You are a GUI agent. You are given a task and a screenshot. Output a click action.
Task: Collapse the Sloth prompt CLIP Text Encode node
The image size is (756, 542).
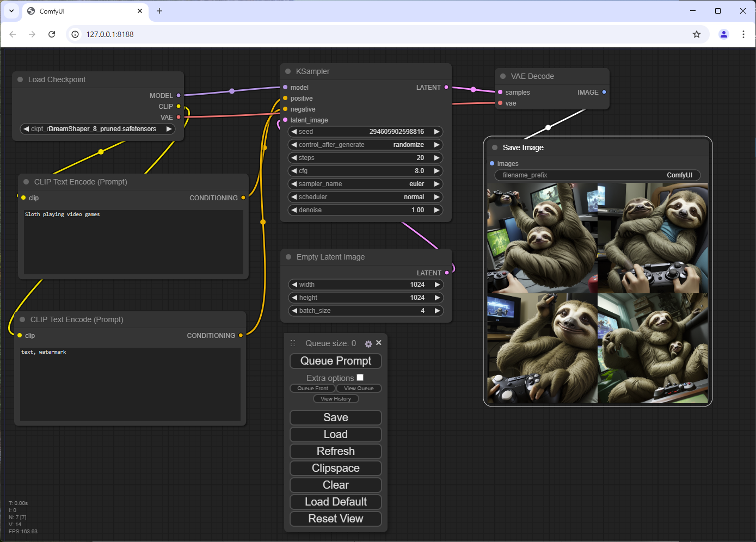point(26,182)
